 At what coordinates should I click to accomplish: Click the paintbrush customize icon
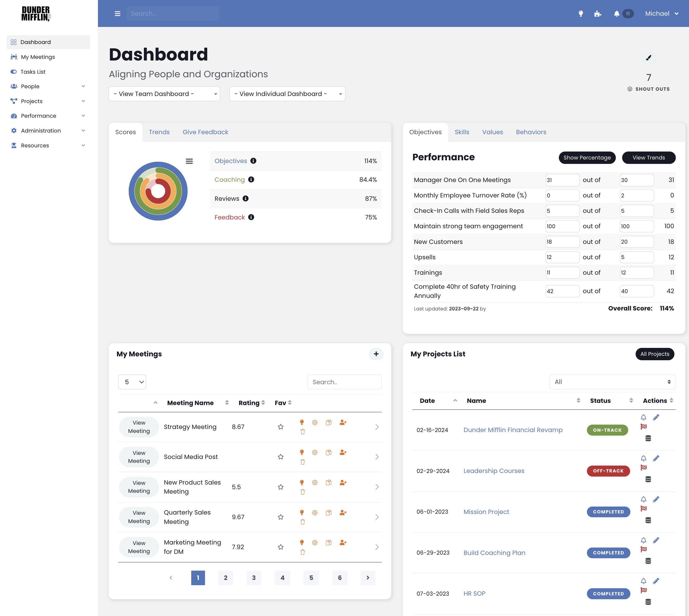(648, 58)
